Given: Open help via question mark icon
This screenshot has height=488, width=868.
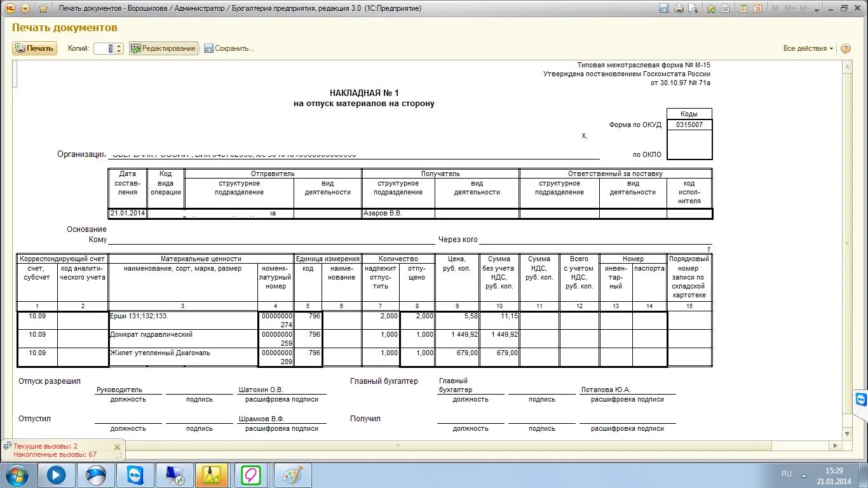Looking at the screenshot, I should (845, 48).
